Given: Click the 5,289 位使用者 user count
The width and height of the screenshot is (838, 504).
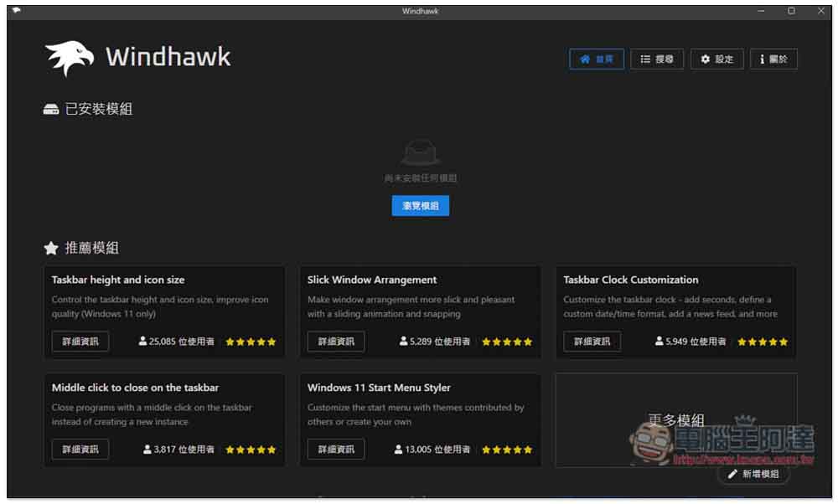Looking at the screenshot, I should [435, 342].
